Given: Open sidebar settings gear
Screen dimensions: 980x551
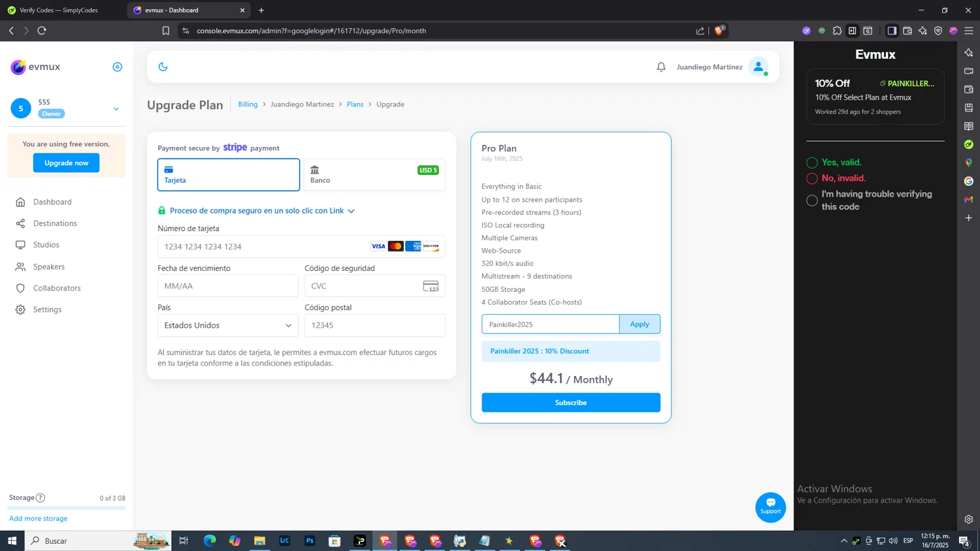Looking at the screenshot, I should pyautogui.click(x=969, y=520).
